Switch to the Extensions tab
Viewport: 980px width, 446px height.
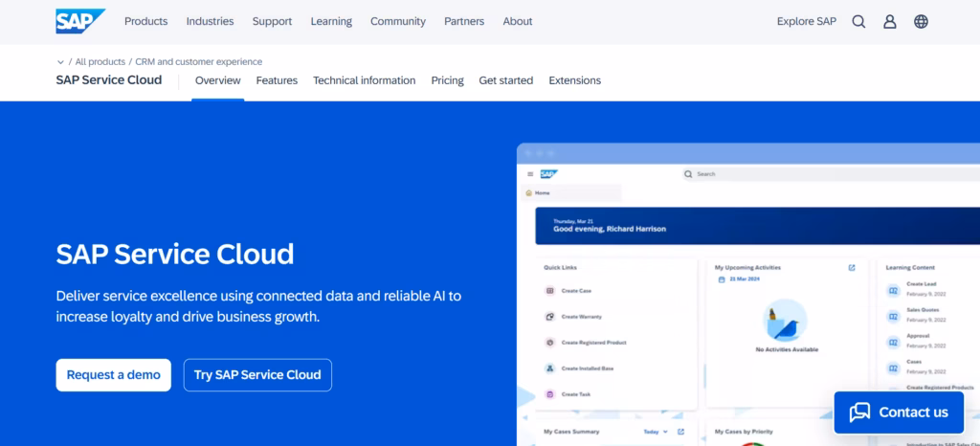[575, 80]
